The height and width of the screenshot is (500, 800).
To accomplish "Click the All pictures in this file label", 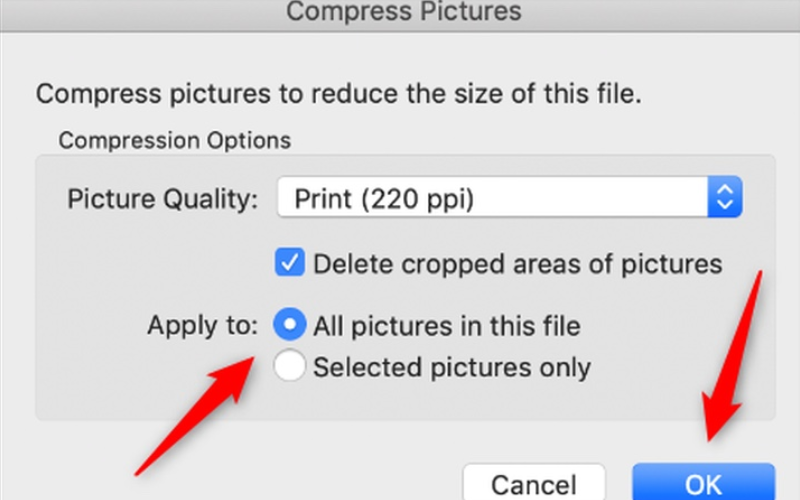I will [x=446, y=326].
